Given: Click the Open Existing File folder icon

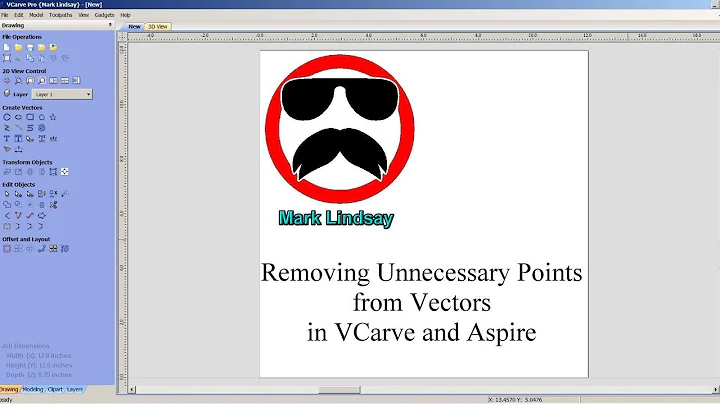Looking at the screenshot, I should pos(18,47).
